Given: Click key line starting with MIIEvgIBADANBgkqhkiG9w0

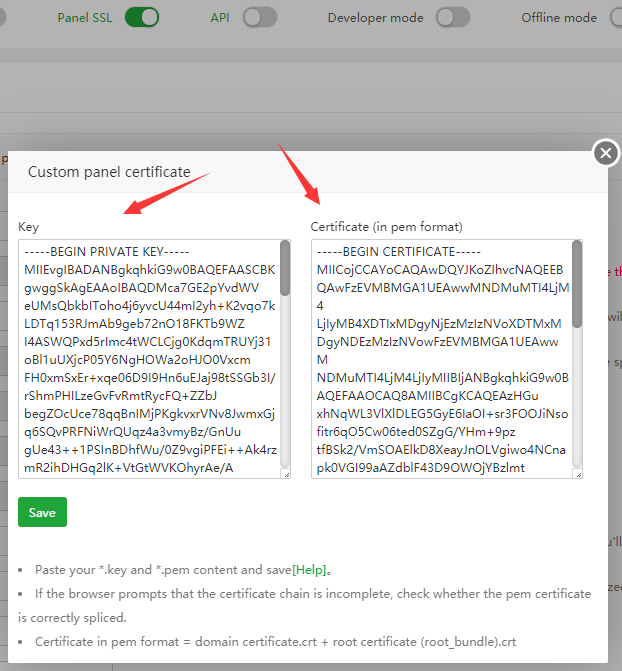Looking at the screenshot, I should [149, 270].
